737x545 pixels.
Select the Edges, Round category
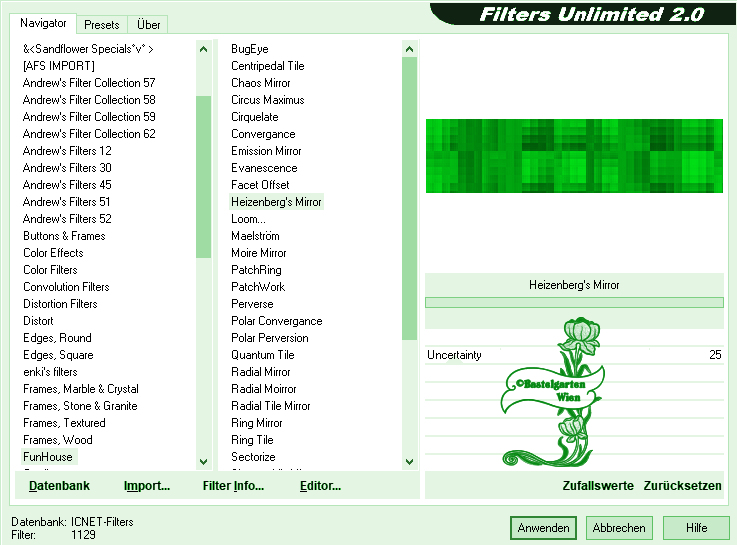click(57, 338)
